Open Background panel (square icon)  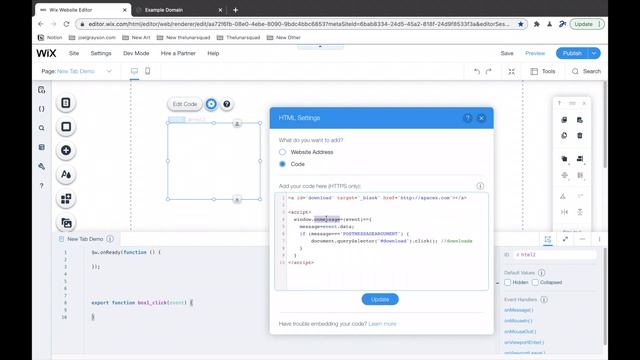pos(66,127)
